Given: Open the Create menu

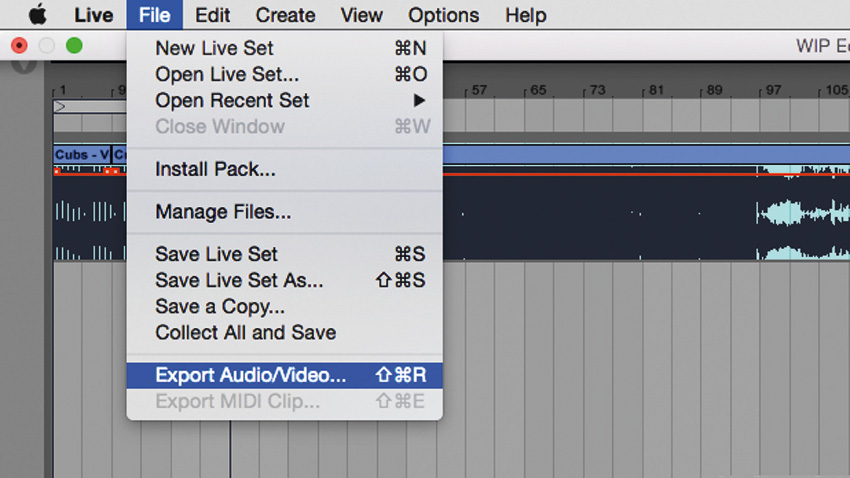Looking at the screenshot, I should [286, 15].
